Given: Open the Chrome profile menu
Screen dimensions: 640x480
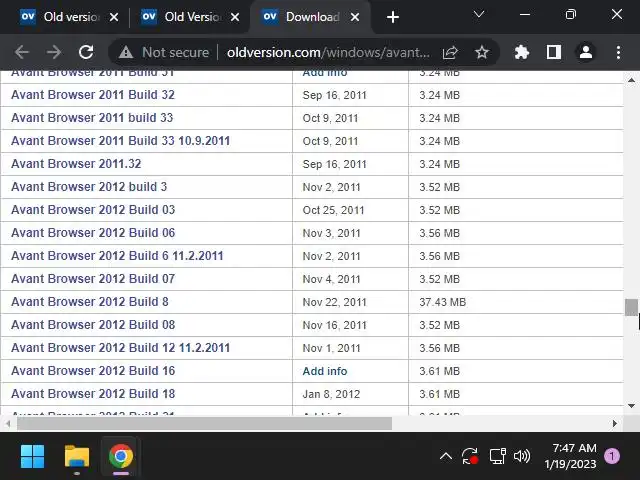Looking at the screenshot, I should (x=586, y=52).
